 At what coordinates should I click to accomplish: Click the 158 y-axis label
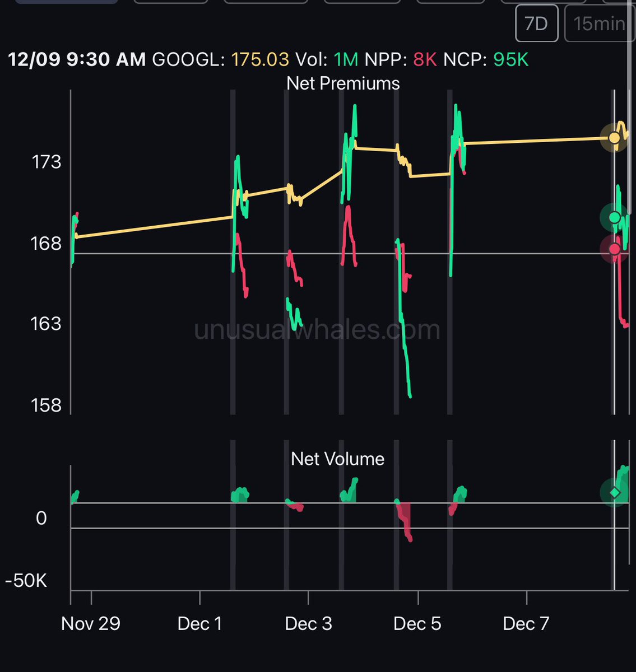(46, 405)
